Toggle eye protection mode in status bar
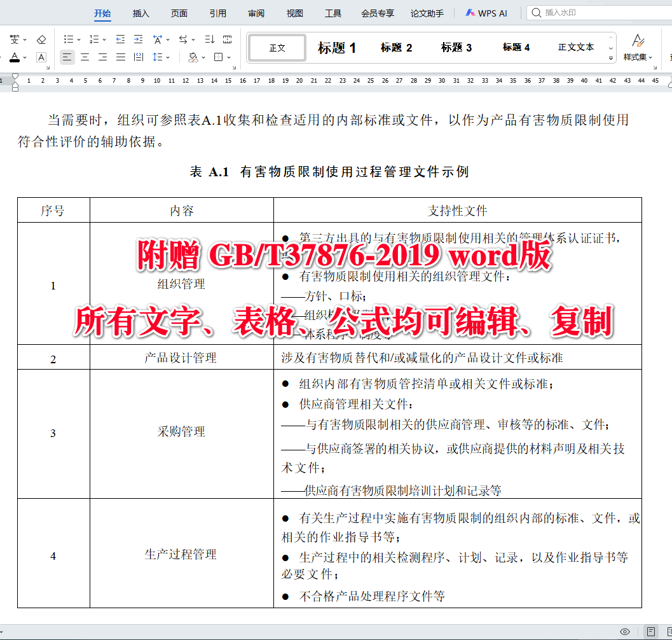Screen dimensions: 672x640 click(x=625, y=632)
